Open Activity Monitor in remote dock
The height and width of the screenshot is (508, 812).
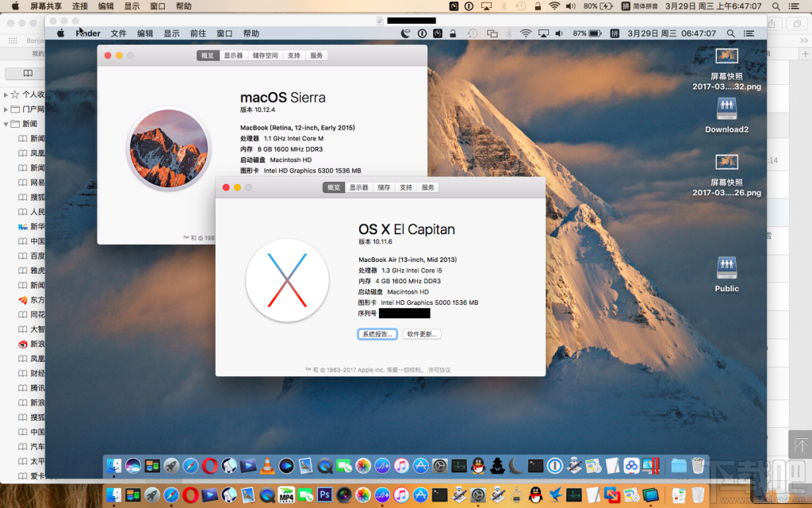pyautogui.click(x=458, y=466)
